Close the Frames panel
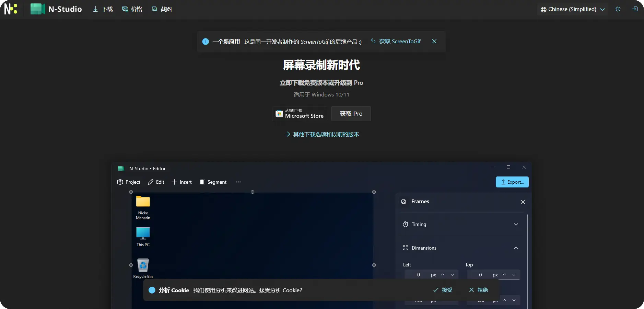Image resolution: width=644 pixels, height=309 pixels. (523, 202)
